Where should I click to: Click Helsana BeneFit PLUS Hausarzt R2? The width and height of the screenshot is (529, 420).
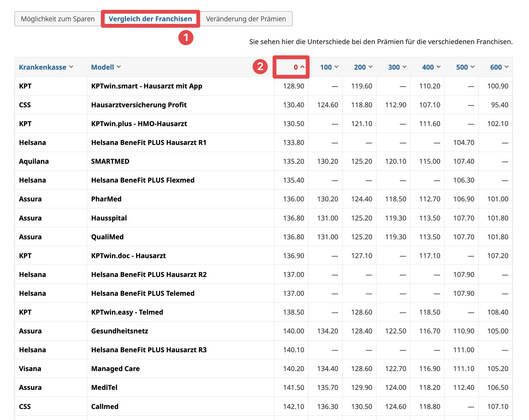(149, 275)
